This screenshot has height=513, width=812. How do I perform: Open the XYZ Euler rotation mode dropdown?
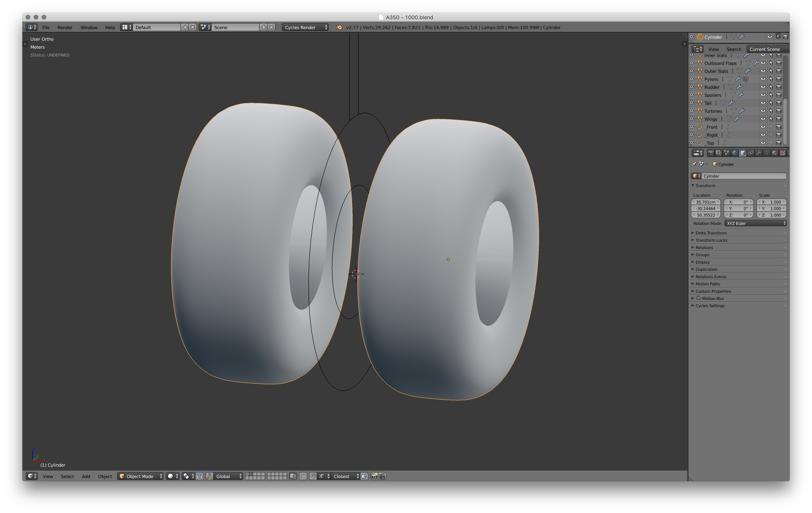(x=755, y=223)
